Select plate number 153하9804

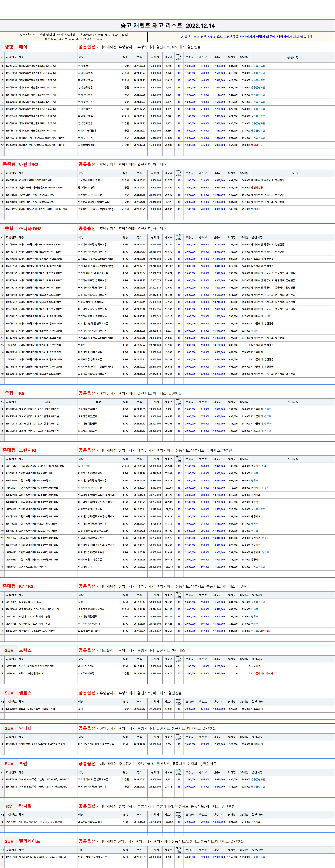click(x=11, y=245)
